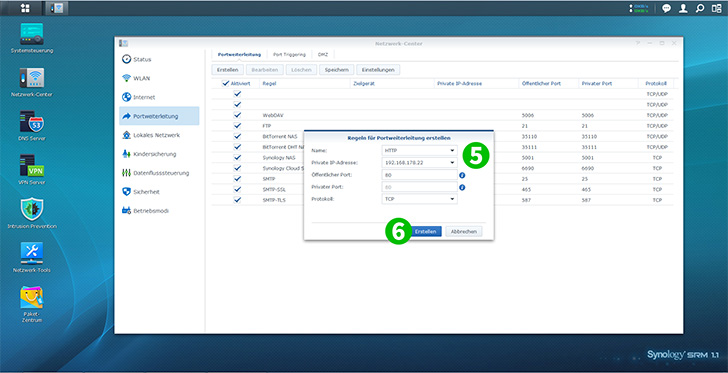Toggle checkbox for FTP rule

[237, 125]
